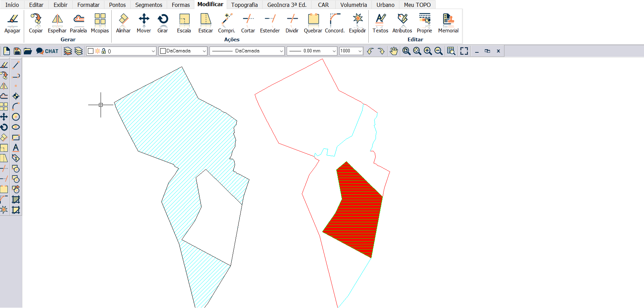Image resolution: width=644 pixels, height=308 pixels.
Task: Select the text tool in left sidebar
Action: [16, 148]
